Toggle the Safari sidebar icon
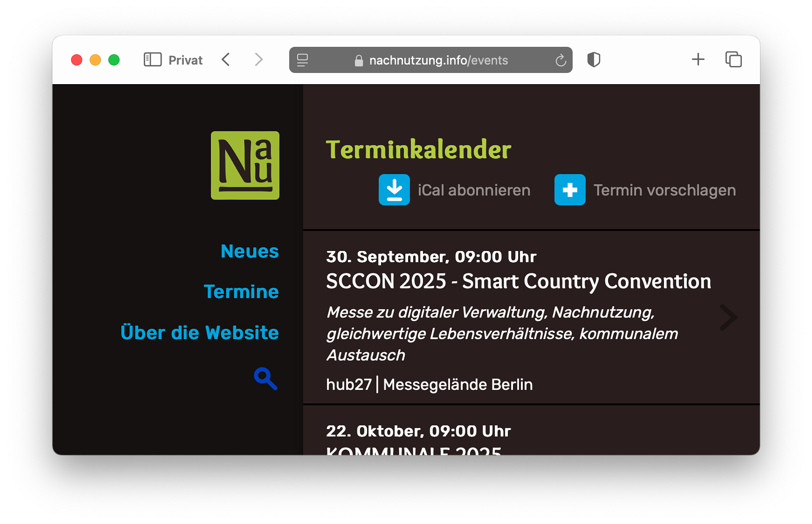 153,60
